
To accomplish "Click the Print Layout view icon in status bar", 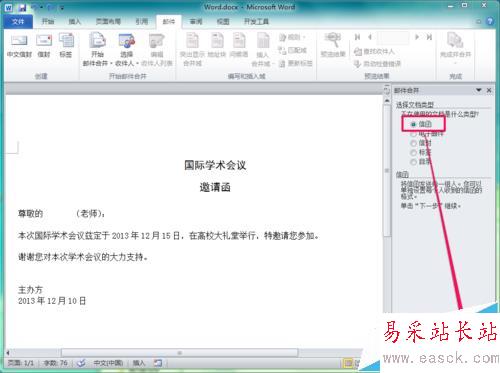I will (348, 363).
